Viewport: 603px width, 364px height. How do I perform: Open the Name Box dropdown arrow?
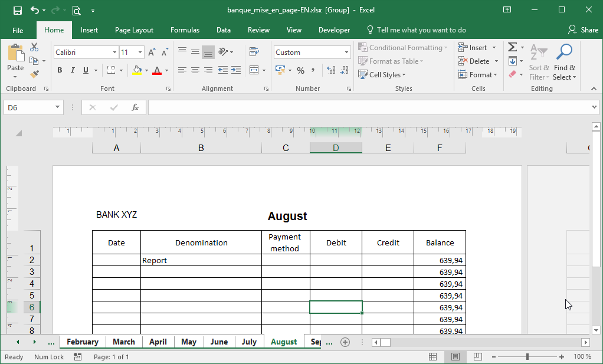click(x=57, y=107)
